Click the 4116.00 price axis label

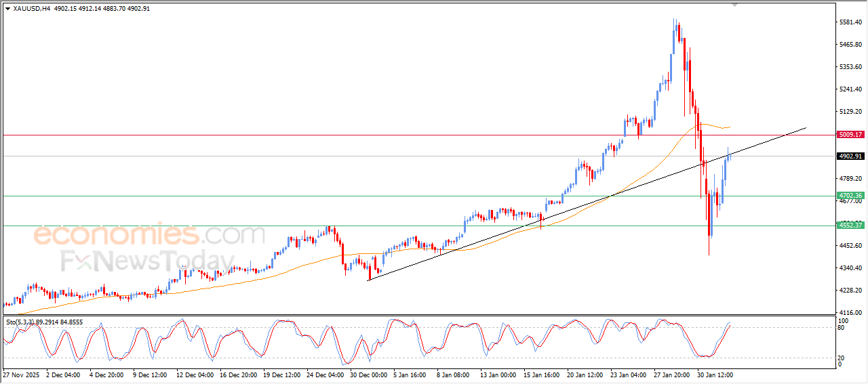point(850,313)
